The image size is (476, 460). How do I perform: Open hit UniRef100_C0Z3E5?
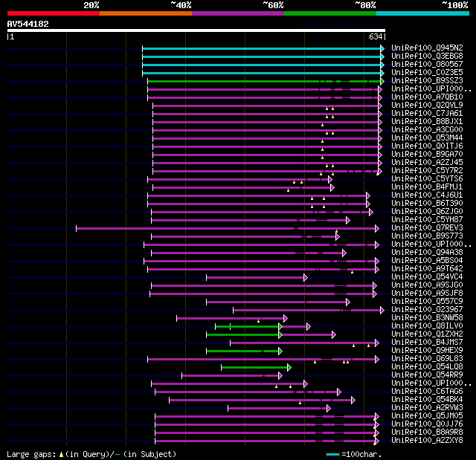tap(427, 73)
